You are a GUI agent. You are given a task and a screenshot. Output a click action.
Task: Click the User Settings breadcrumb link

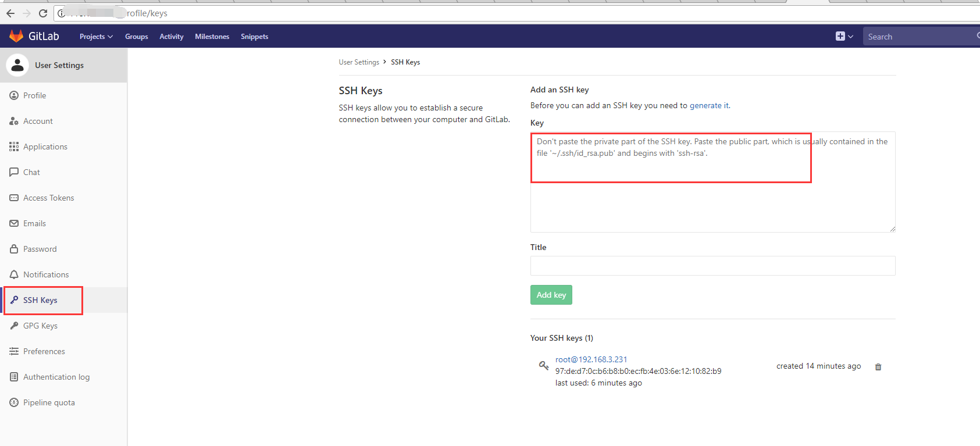[359, 62]
